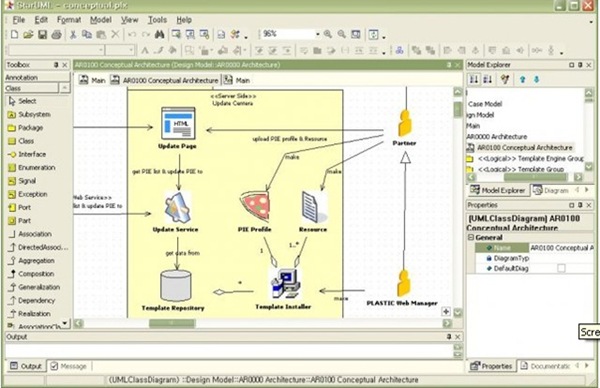Collapse the General properties section

point(471,237)
